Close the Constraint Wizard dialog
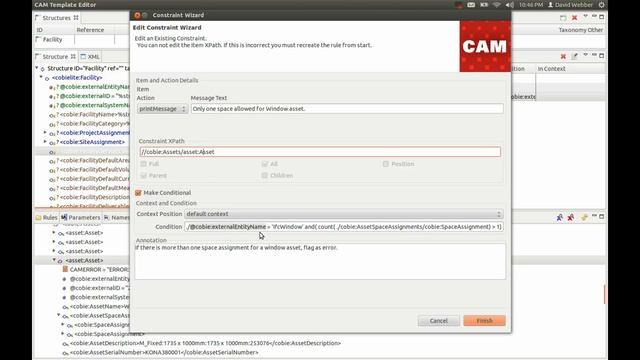The image size is (640, 360). tap(137, 15)
